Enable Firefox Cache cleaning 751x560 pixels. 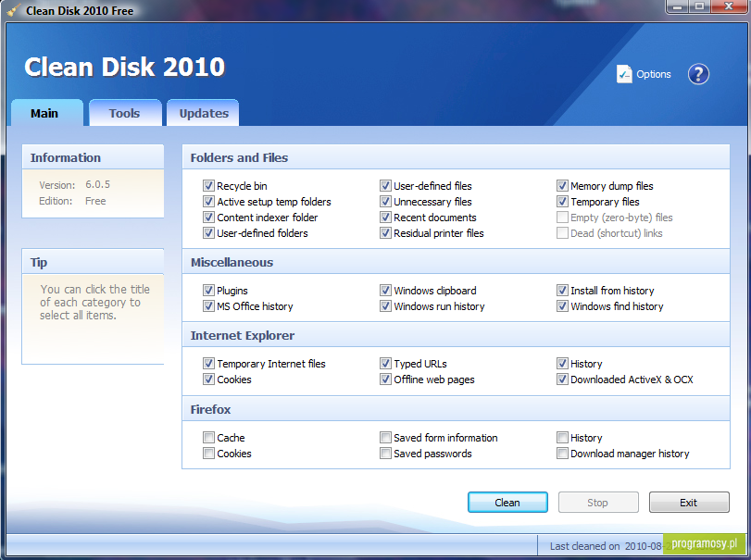coord(208,438)
